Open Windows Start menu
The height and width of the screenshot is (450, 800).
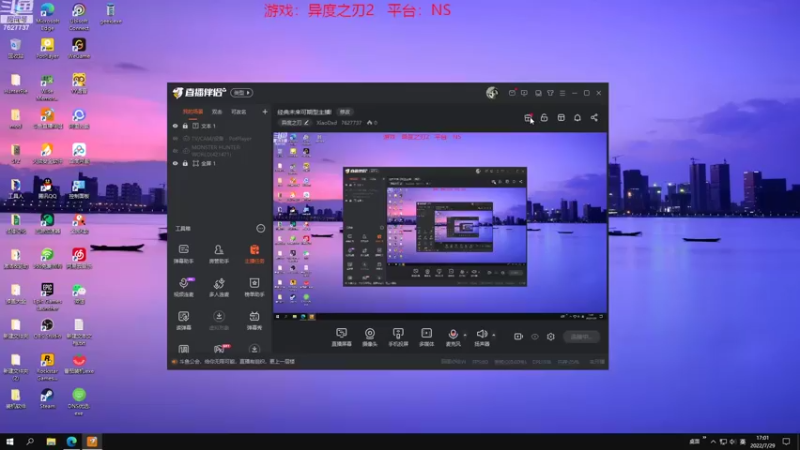pyautogui.click(x=9, y=441)
